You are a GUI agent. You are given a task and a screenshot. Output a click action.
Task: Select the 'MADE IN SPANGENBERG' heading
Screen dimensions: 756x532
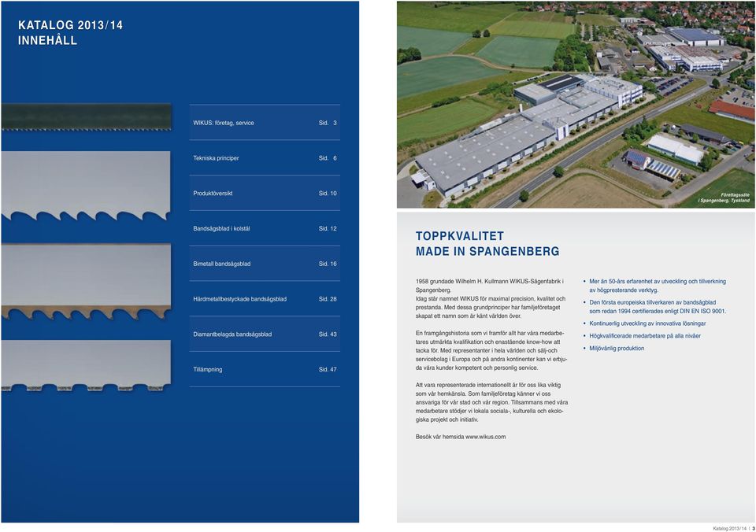(487, 251)
